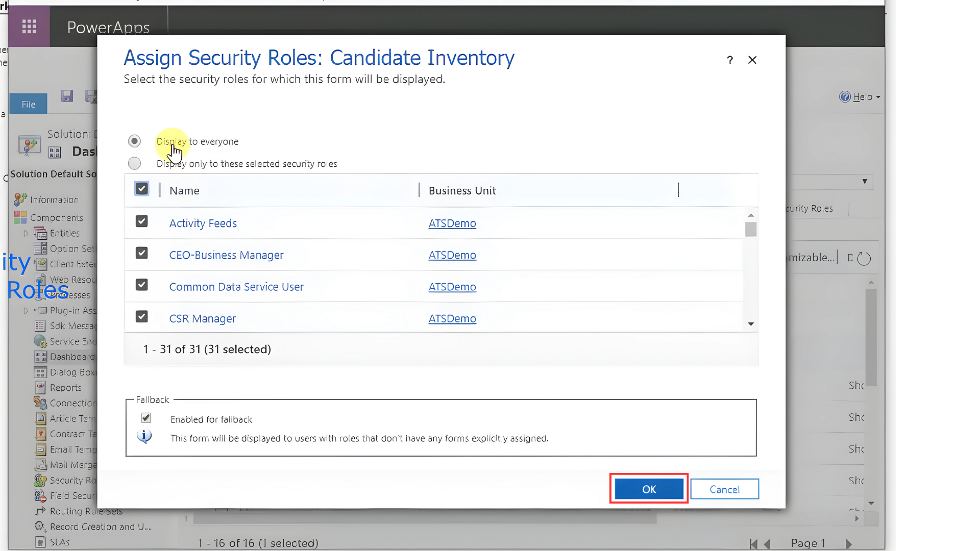
Task: Click the Customizable column header behind dialog
Action: point(812,258)
